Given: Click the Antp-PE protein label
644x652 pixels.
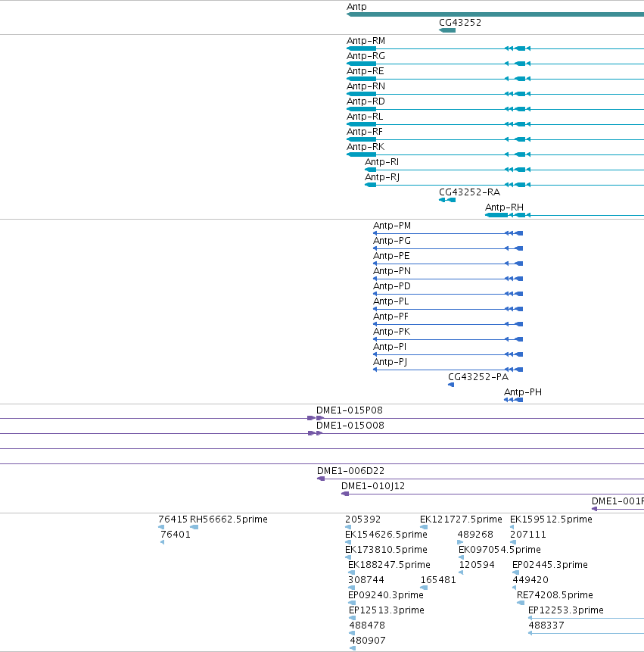Looking at the screenshot, I should (391, 256).
